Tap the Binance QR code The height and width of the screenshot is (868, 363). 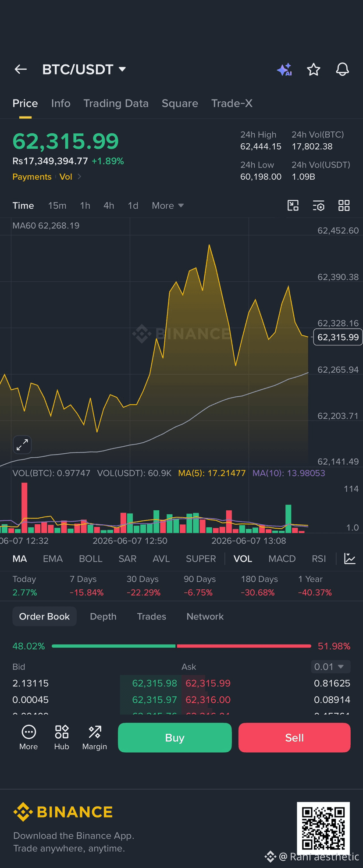(x=324, y=828)
